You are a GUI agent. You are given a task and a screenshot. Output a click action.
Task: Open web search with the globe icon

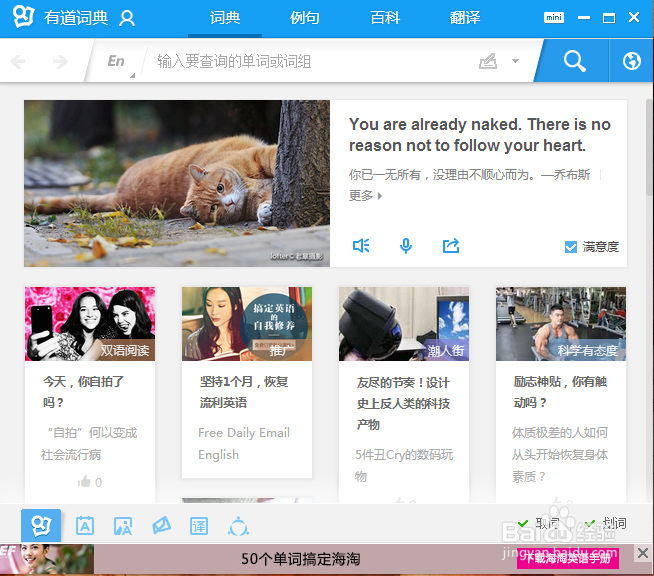631,61
